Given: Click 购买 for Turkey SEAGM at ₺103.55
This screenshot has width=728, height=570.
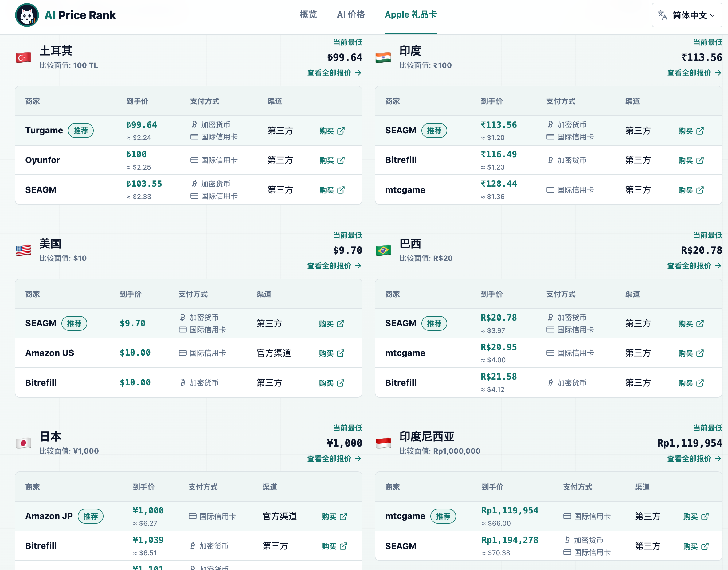Looking at the screenshot, I should 332,190.
